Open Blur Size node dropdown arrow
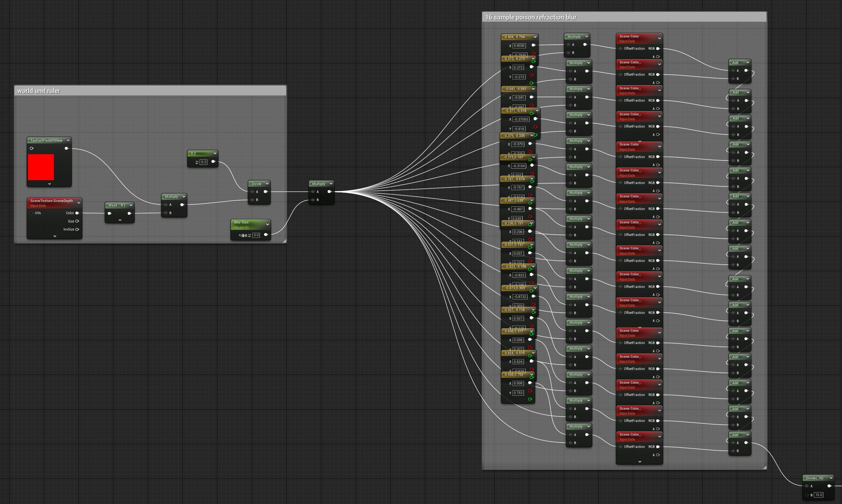 (268, 224)
